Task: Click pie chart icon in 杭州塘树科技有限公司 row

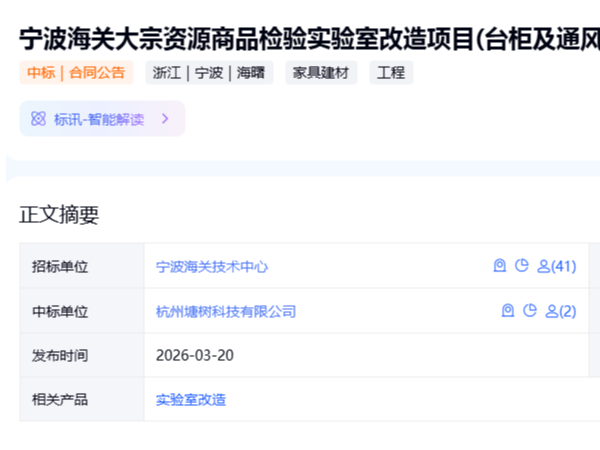Action: [530, 310]
